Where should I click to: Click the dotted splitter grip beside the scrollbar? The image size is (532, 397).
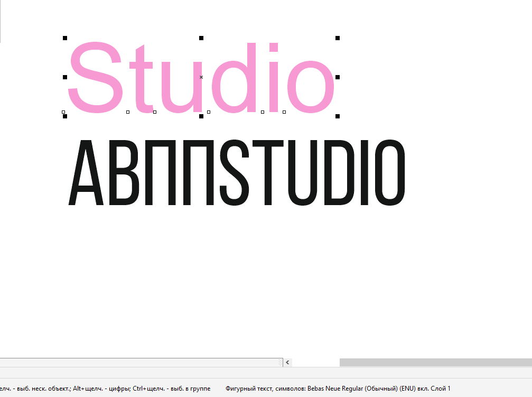[281, 362]
